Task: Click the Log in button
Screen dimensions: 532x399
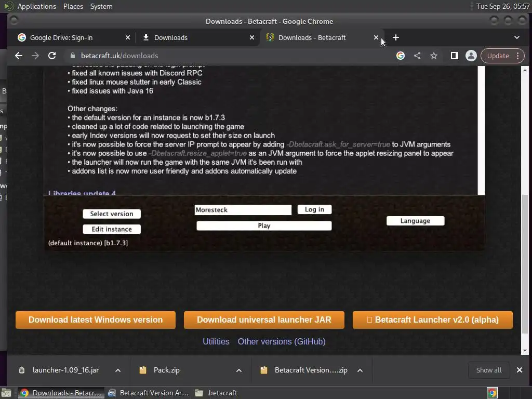Action: click(314, 209)
